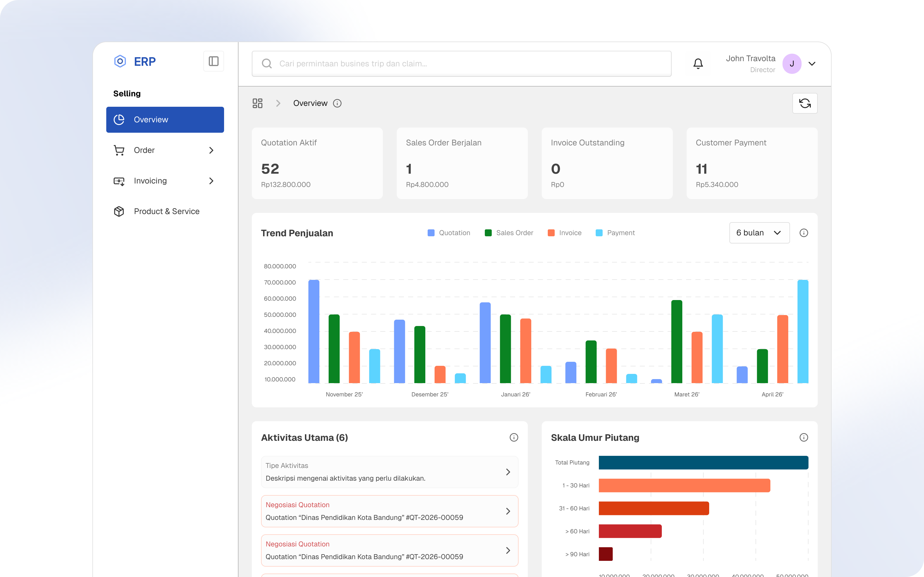Select Overview in the sidebar
Viewport: 924px width, 577px height.
(x=165, y=120)
